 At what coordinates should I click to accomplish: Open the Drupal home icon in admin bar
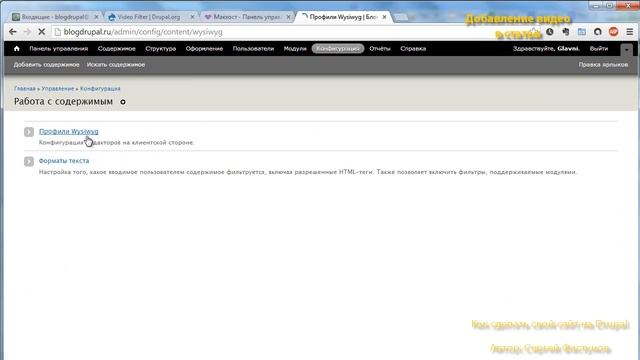pyautogui.click(x=17, y=49)
